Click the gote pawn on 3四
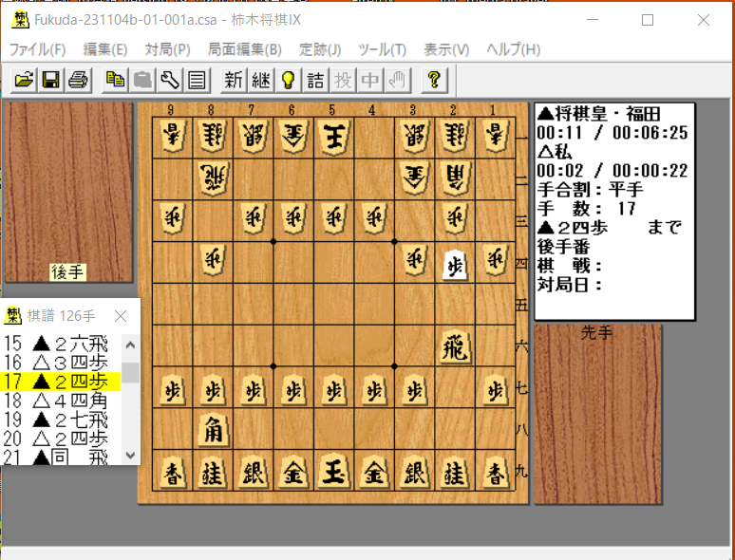The image size is (735, 560). [x=414, y=261]
